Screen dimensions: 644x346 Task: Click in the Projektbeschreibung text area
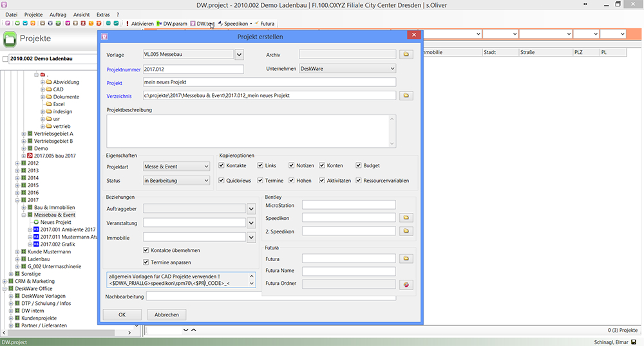[x=251, y=131]
